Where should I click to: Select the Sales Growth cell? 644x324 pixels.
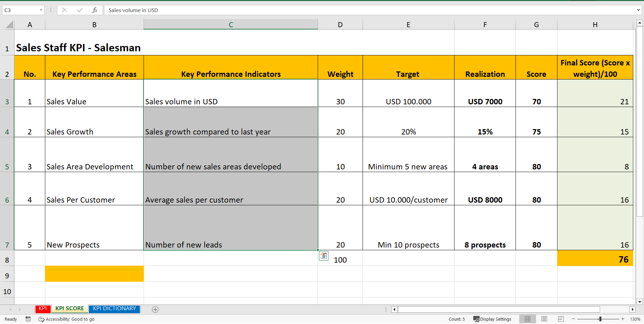pos(94,122)
